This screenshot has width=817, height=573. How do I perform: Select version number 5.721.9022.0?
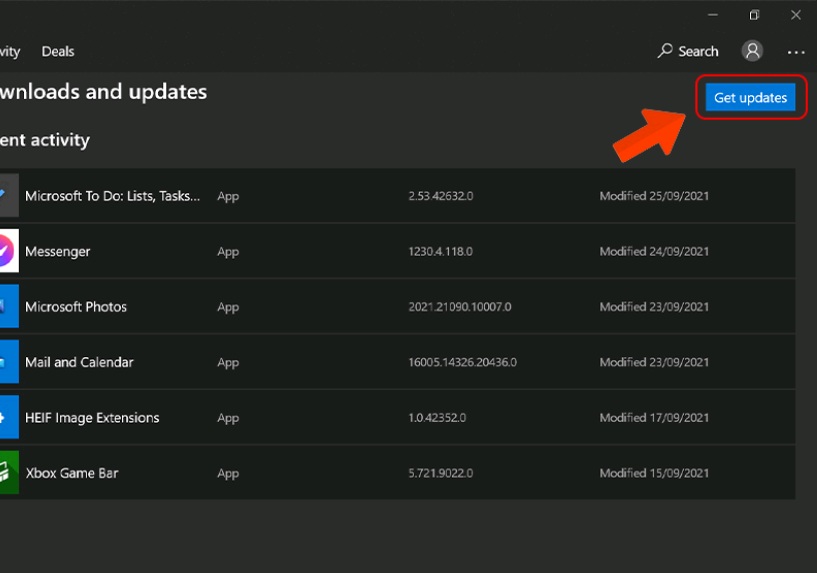pyautogui.click(x=441, y=473)
